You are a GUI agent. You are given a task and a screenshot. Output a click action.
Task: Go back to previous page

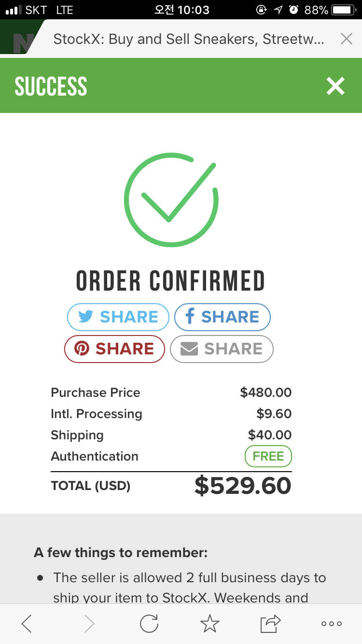27,624
